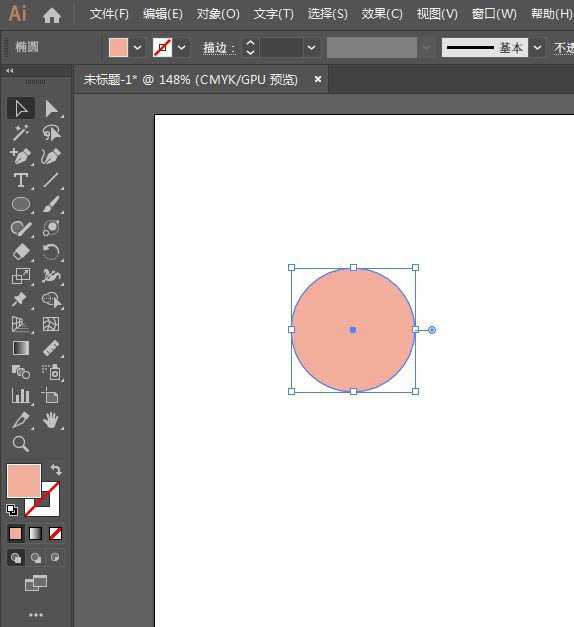Open the Edit Toolbar three-dots button
This screenshot has height=627, width=574.
[36, 615]
